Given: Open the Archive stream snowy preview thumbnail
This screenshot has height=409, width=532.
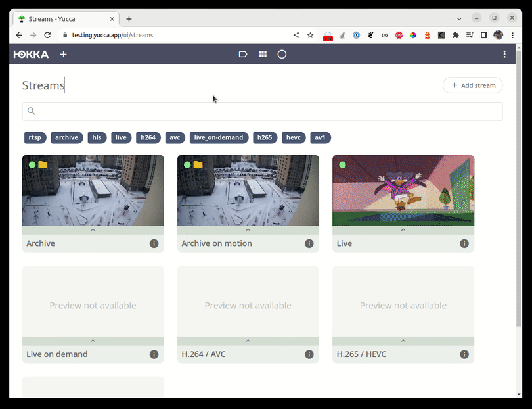Looking at the screenshot, I should pos(93,190).
